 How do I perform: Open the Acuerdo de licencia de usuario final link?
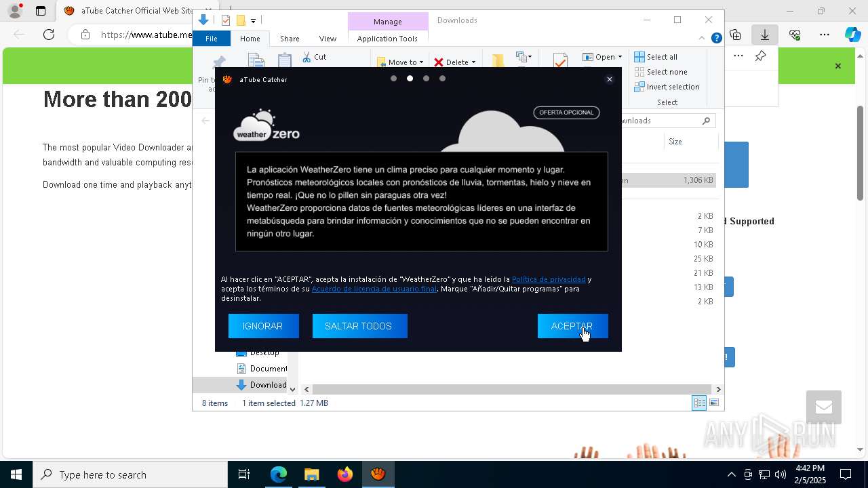pos(374,289)
